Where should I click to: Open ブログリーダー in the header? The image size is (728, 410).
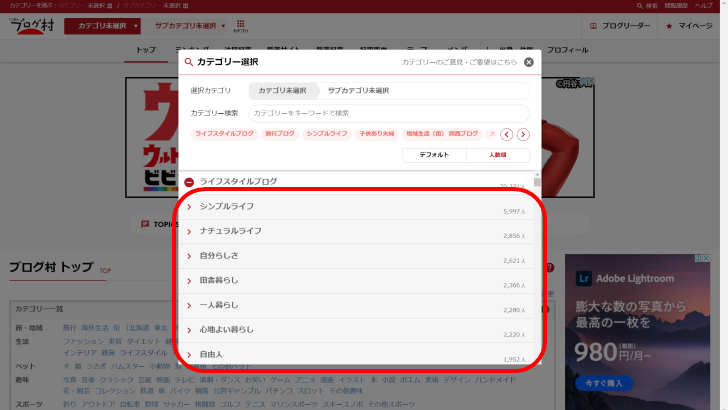point(620,26)
